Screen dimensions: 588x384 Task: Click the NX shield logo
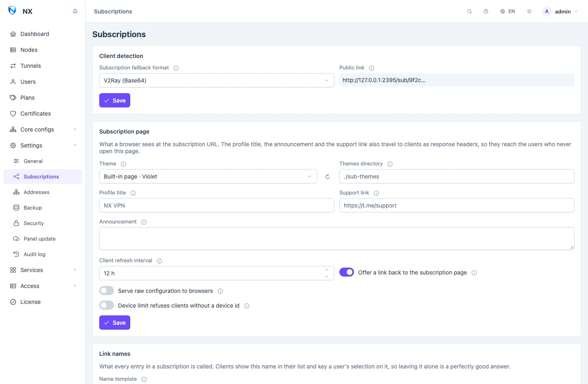click(x=12, y=11)
